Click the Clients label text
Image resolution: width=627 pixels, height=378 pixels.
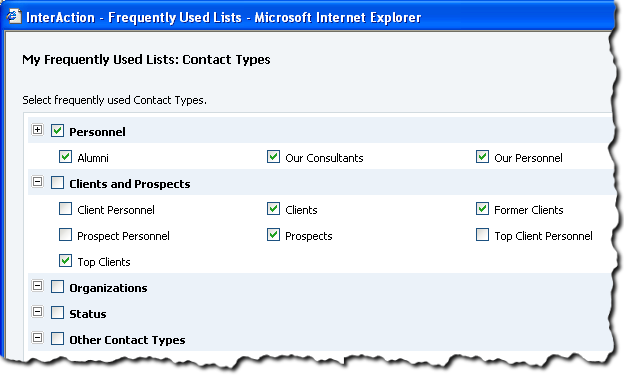coord(301,210)
